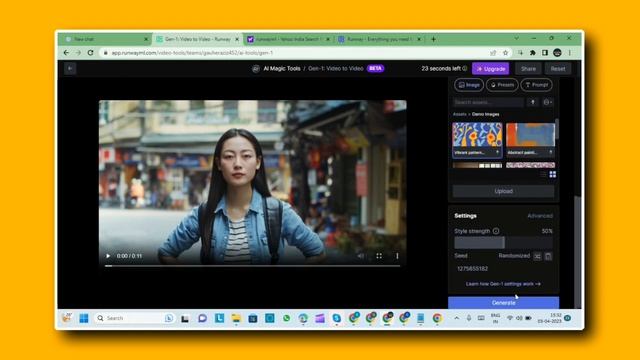Click the Windows taskbar Search box
640x360 pixels.
(134, 318)
